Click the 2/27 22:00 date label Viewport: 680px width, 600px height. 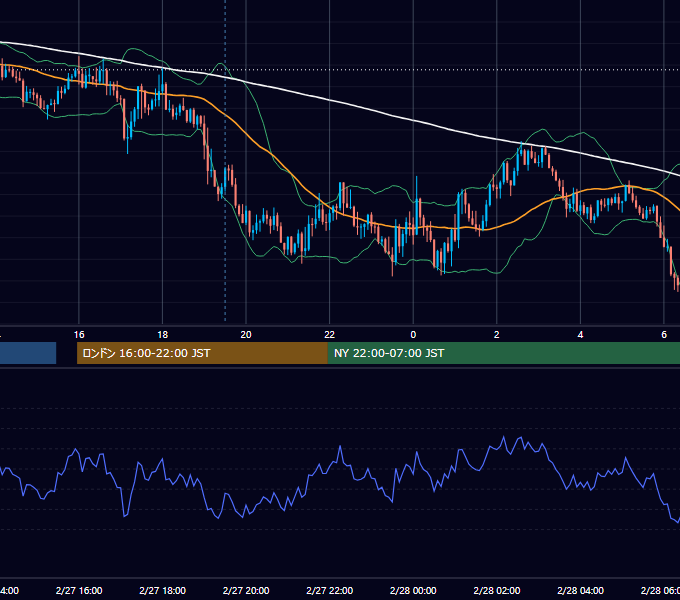pyautogui.click(x=330, y=591)
